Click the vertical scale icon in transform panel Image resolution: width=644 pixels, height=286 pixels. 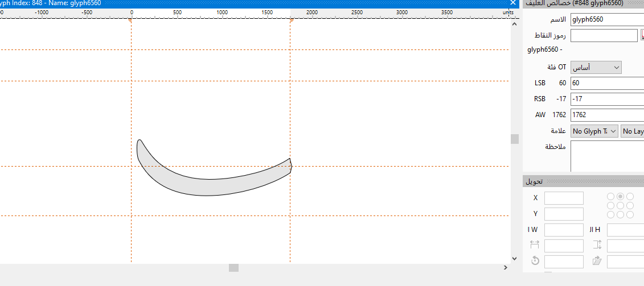597,244
